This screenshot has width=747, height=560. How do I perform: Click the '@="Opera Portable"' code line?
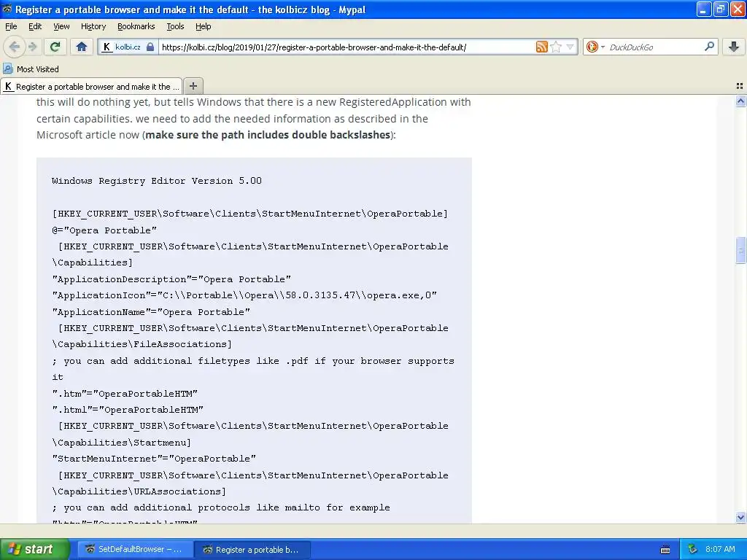(x=104, y=230)
